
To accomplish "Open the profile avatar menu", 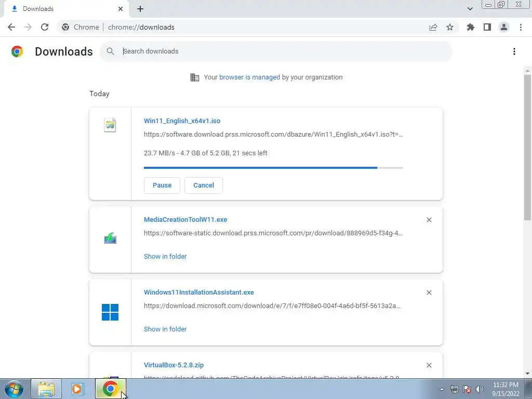I will pyautogui.click(x=504, y=27).
